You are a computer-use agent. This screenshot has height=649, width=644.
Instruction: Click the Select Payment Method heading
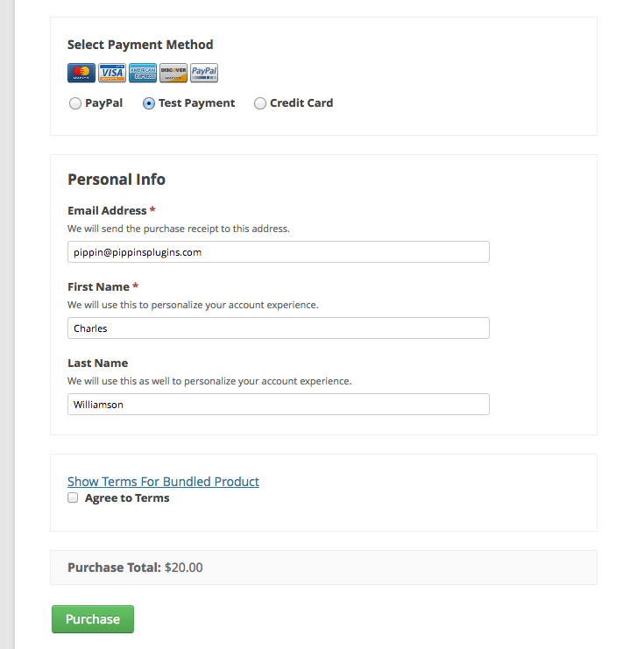pyautogui.click(x=140, y=45)
